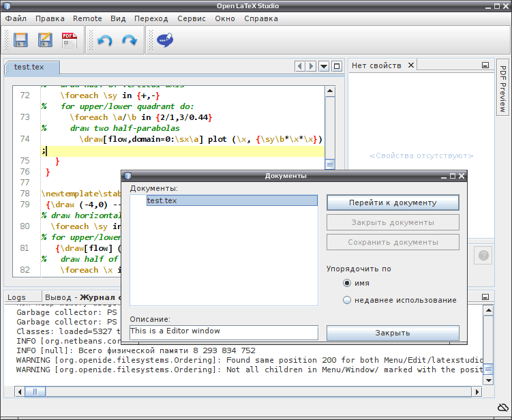Click 'Перейти к документу' button

(x=393, y=202)
